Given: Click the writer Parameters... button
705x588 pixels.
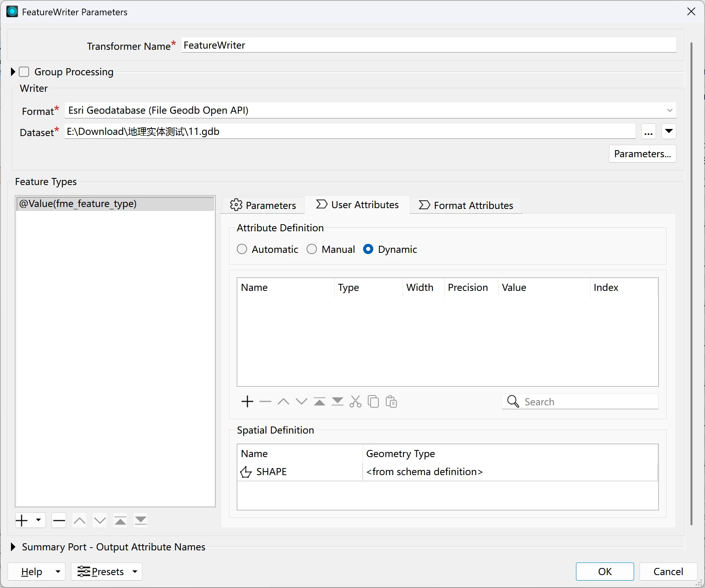Looking at the screenshot, I should (x=643, y=154).
